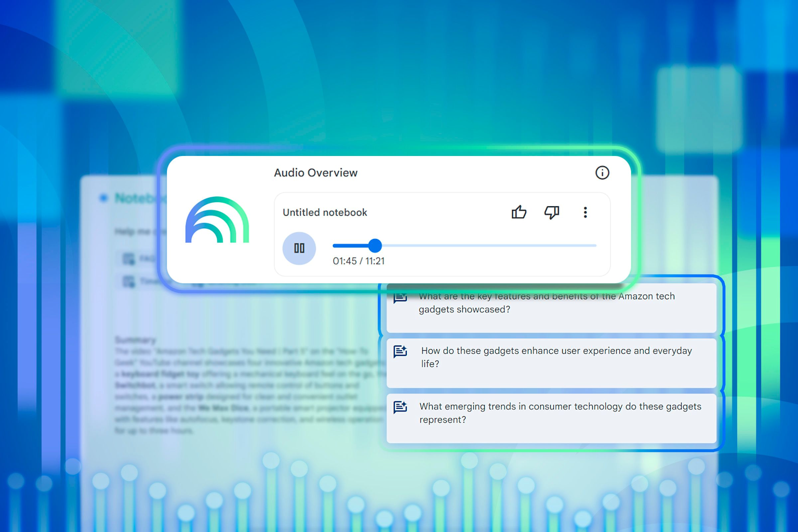Click chat icon beside the user experience question
Screen dimensions: 798x532
point(400,352)
